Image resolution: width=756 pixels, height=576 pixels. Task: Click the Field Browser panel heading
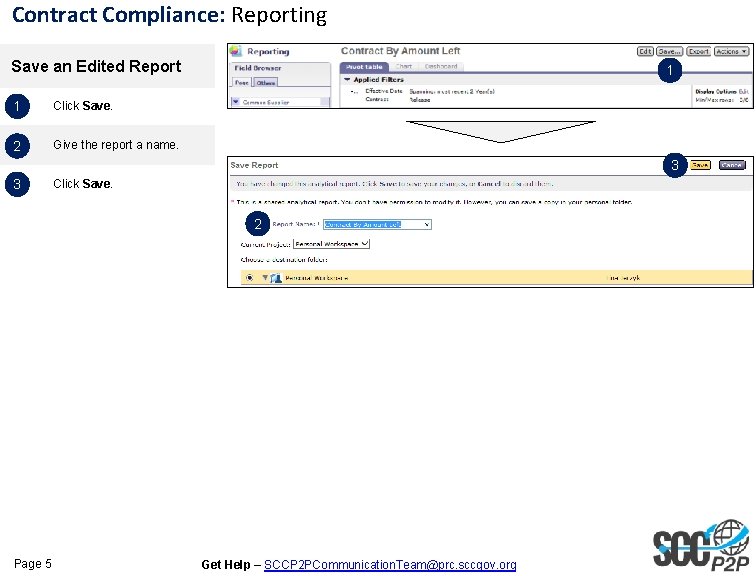257,68
